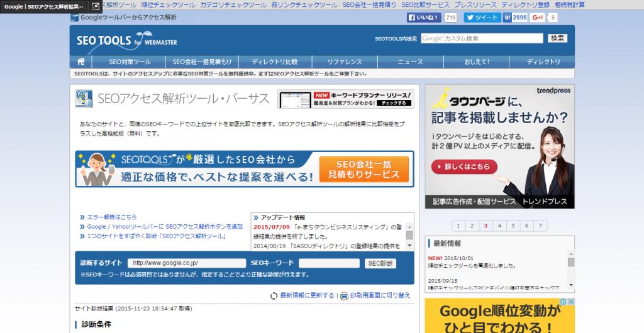Focus the Google カスタム検索 input field
Screen dimensions: 644x333
pos(482,38)
